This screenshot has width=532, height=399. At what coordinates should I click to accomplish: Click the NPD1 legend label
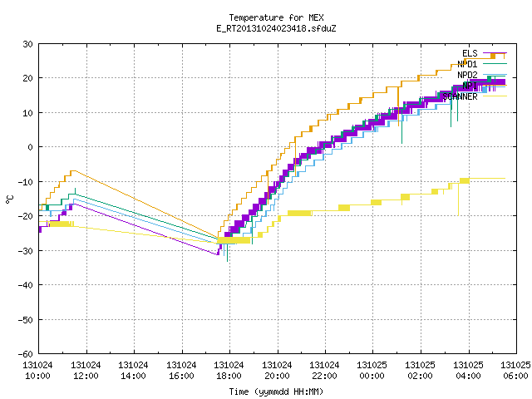467,64
